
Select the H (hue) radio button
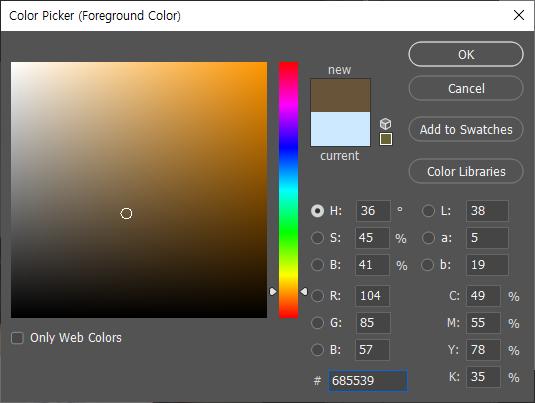tap(317, 211)
